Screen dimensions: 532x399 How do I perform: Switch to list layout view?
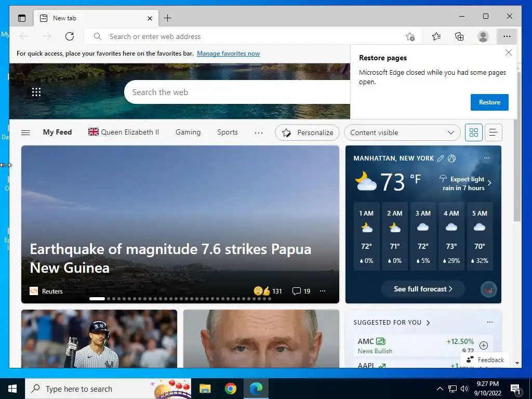494,132
